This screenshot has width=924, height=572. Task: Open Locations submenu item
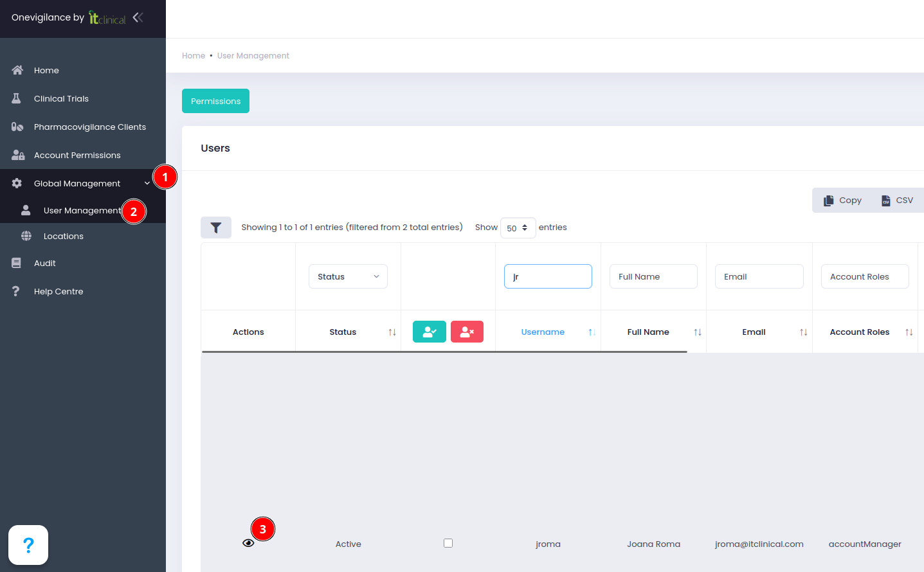click(x=64, y=237)
